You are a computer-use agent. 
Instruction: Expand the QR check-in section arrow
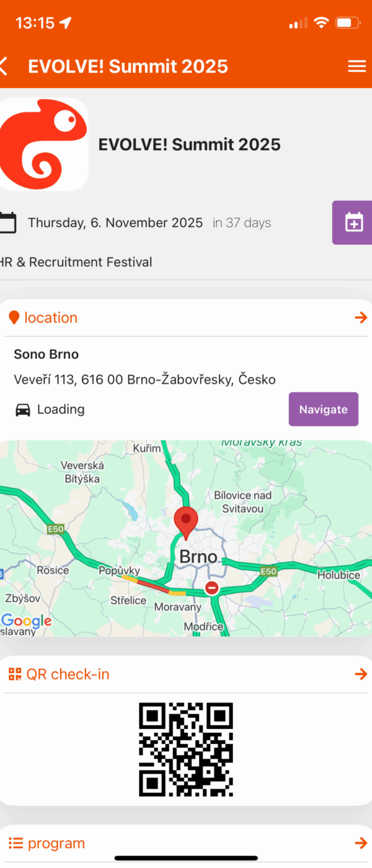[361, 674]
